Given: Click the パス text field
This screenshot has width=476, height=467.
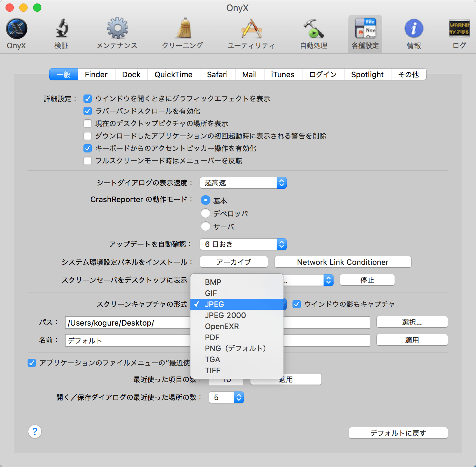Looking at the screenshot, I should 218,322.
